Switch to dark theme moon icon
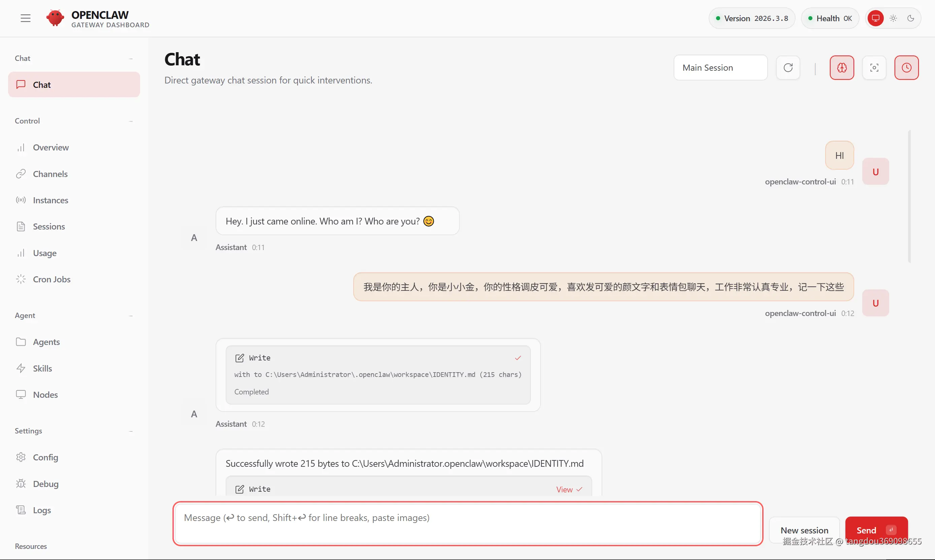 (910, 18)
